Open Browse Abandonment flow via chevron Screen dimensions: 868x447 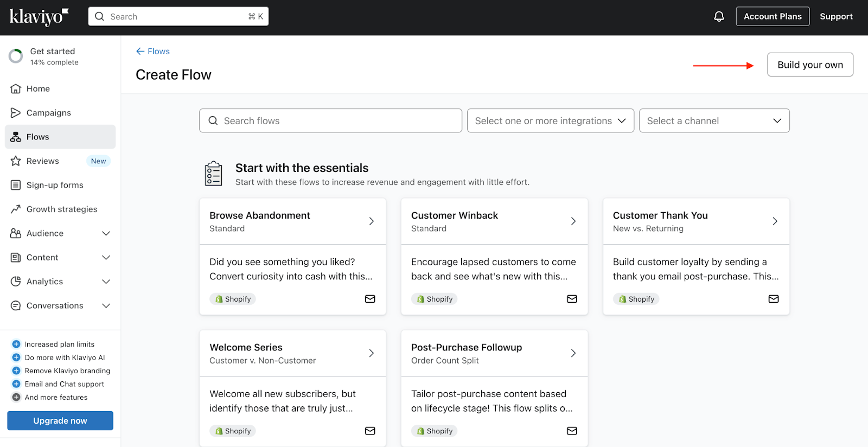(372, 221)
